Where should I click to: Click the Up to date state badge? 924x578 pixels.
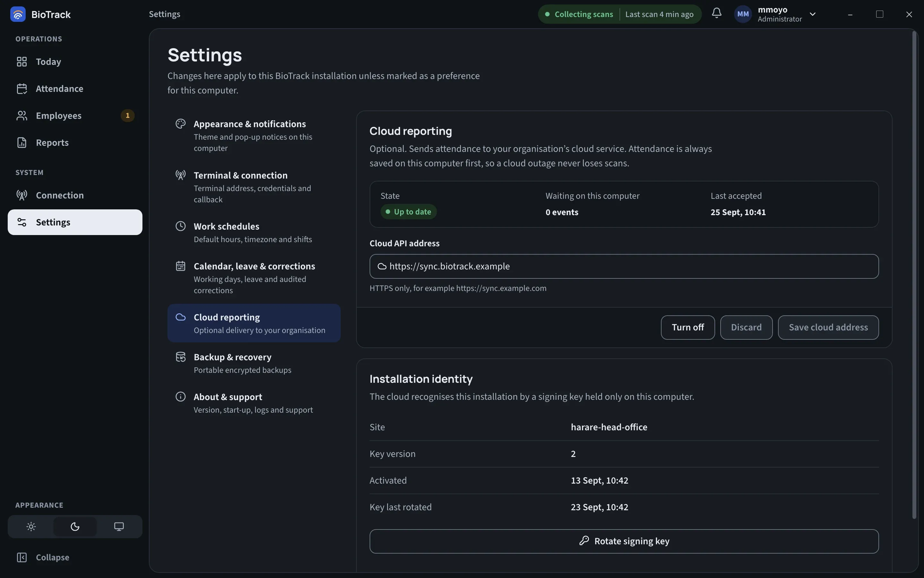408,212
